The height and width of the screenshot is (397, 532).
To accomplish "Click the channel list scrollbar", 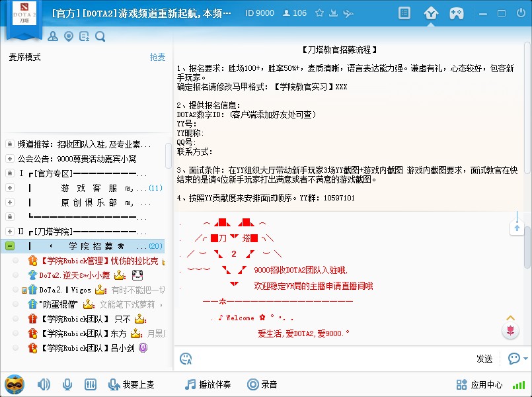I will pos(169,155).
